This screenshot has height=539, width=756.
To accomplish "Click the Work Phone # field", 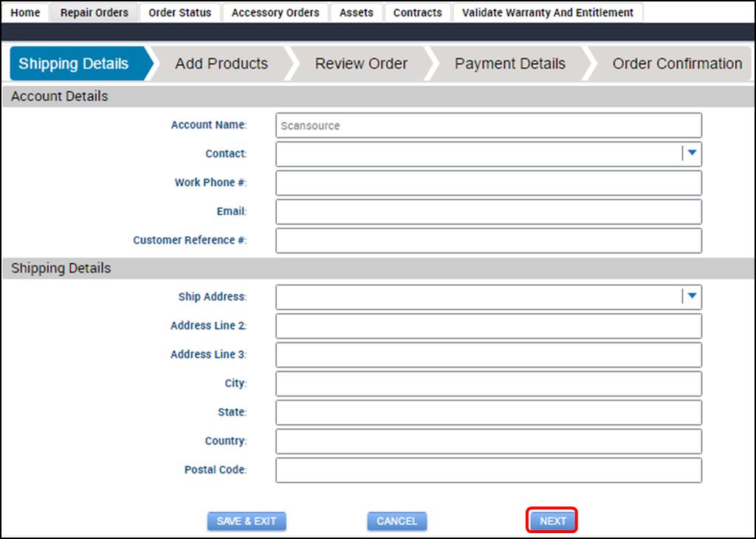I will pyautogui.click(x=489, y=182).
